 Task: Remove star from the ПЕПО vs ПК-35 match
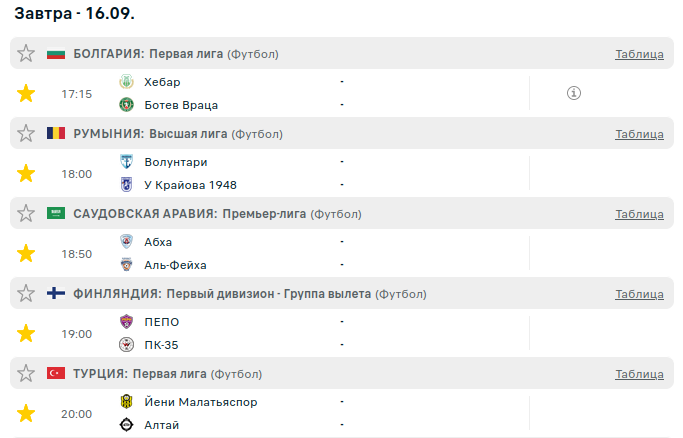[x=26, y=334]
